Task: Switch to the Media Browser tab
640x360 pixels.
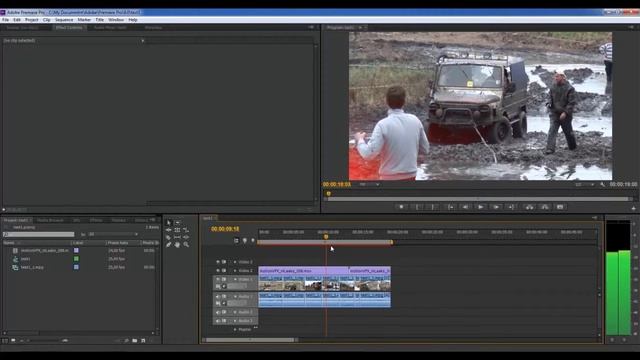Action: click(51, 220)
